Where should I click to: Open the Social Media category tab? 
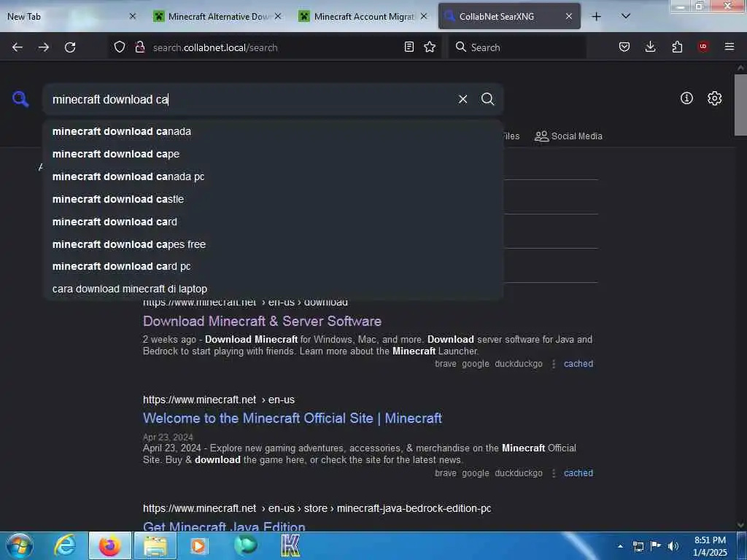coord(568,136)
